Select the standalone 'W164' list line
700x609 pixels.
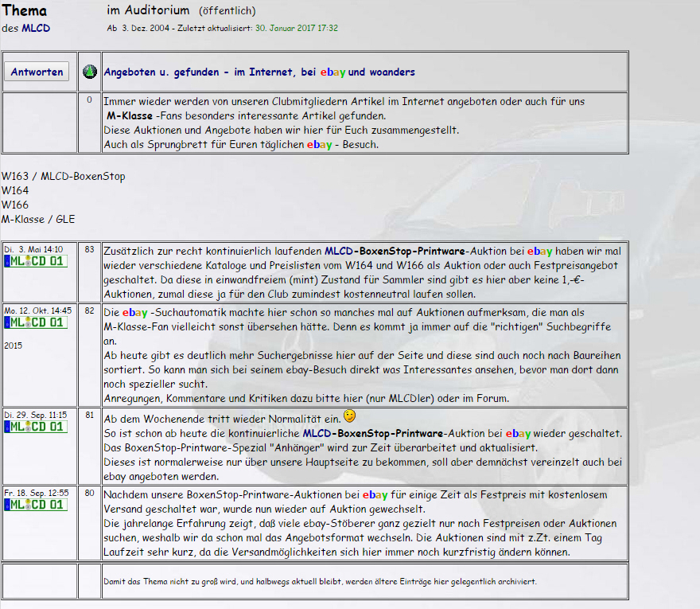(15, 191)
